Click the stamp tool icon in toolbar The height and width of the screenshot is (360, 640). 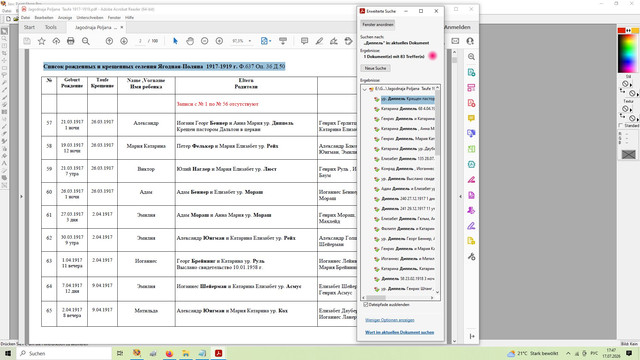pos(349,41)
